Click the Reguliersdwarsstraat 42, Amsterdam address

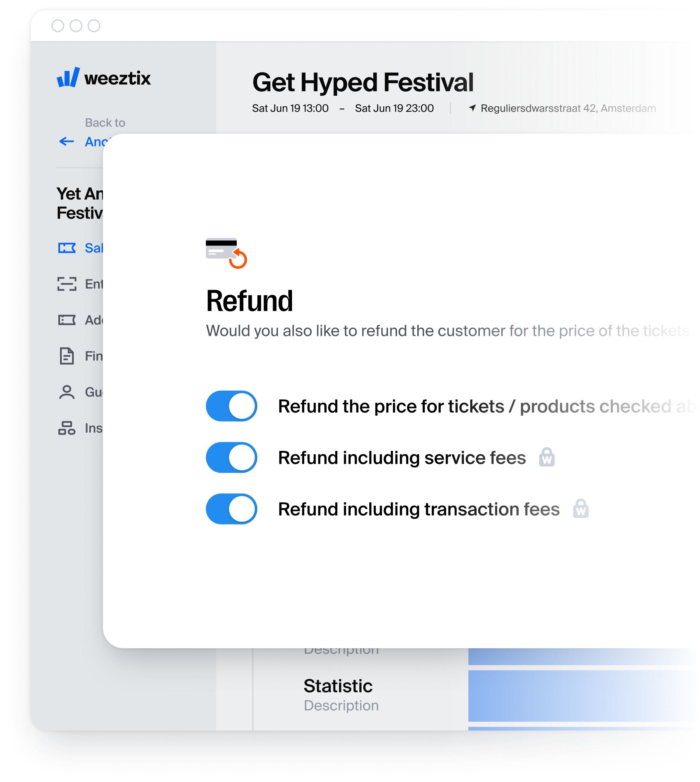tap(568, 108)
